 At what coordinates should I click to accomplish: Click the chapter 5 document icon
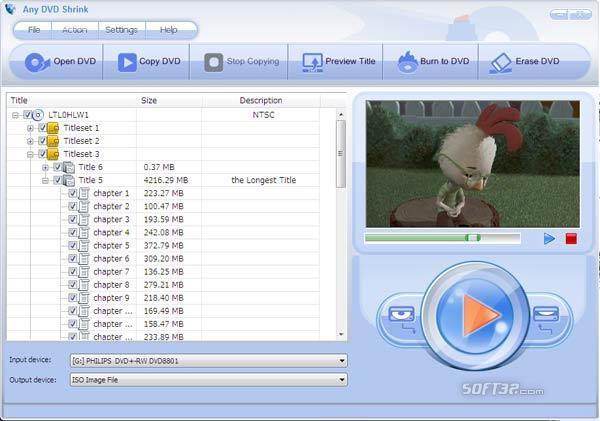coord(83,245)
